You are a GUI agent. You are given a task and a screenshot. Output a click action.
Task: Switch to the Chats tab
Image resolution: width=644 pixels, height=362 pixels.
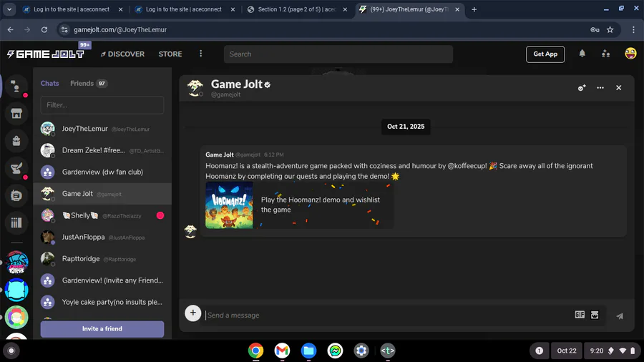[49, 83]
